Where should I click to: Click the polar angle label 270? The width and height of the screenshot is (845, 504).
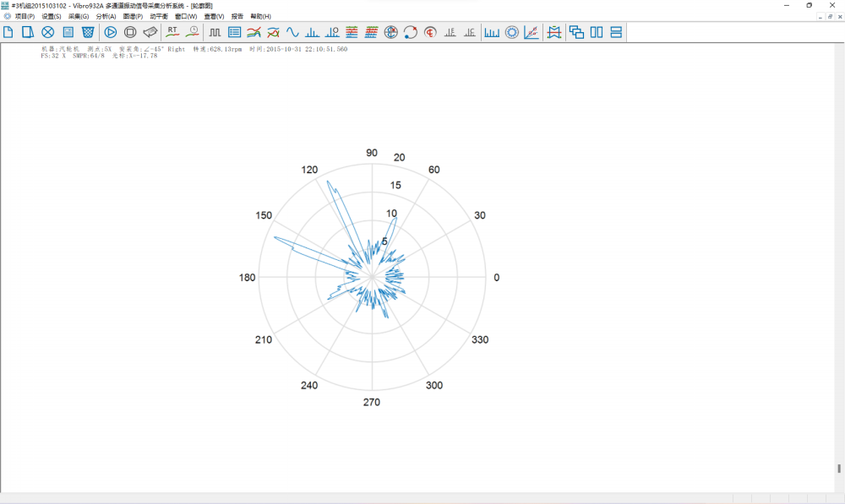[371, 402]
